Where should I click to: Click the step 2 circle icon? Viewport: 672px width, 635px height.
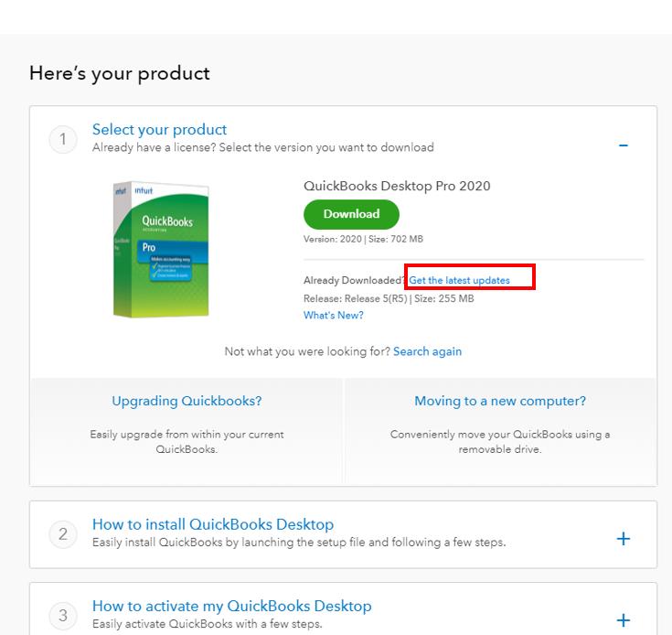[63, 534]
